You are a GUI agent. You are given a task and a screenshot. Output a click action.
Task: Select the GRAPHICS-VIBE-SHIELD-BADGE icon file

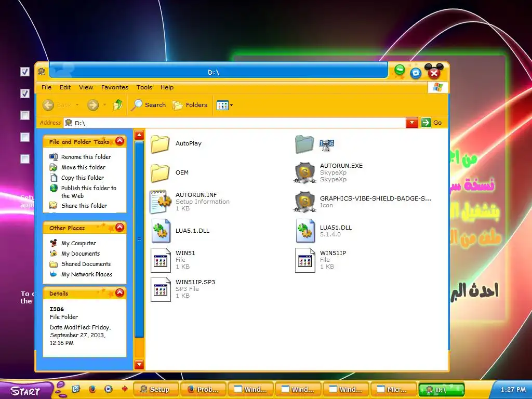tap(304, 202)
